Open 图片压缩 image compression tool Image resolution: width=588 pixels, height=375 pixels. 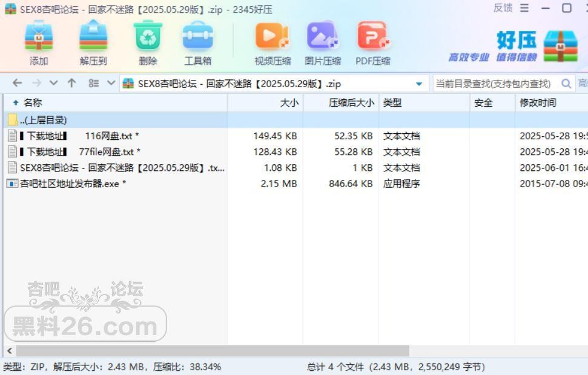pos(322,36)
